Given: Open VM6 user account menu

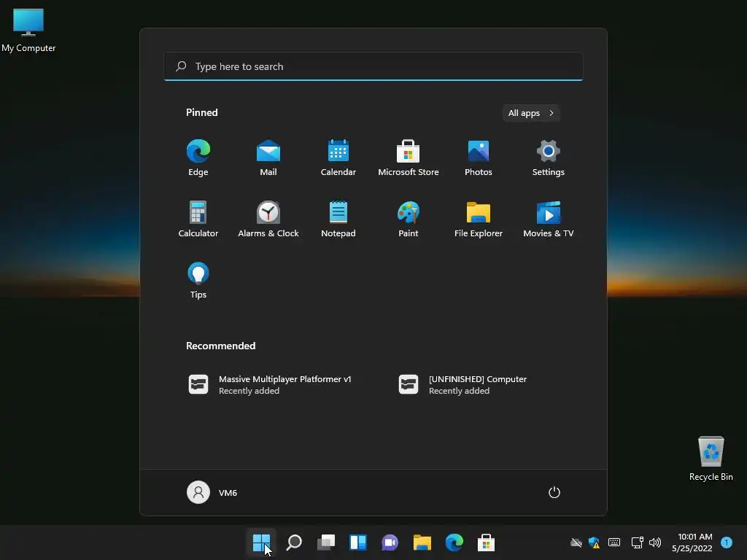Looking at the screenshot, I should coord(212,492).
